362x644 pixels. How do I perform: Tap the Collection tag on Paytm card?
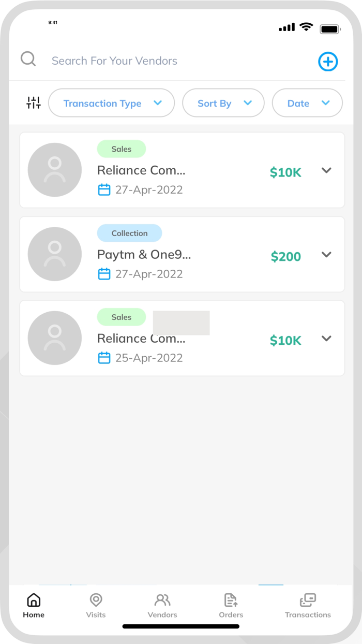pos(129,233)
